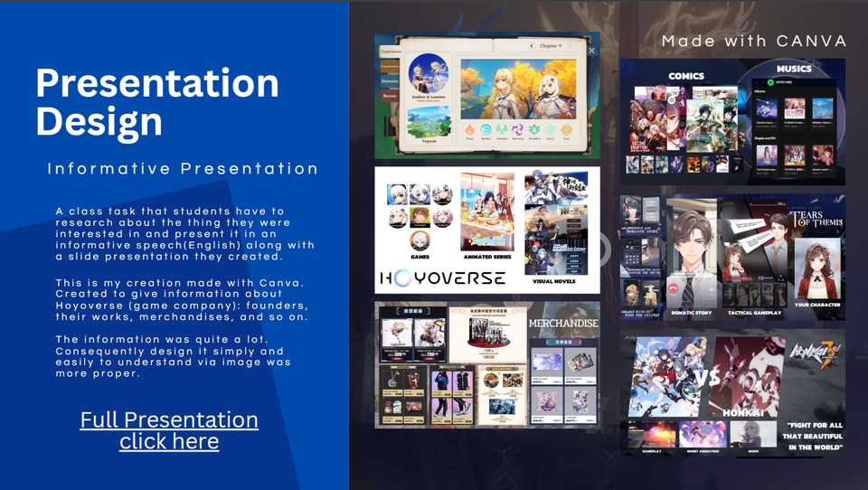Click the Pyro element icon
The width and height of the screenshot is (868, 490).
point(469,130)
